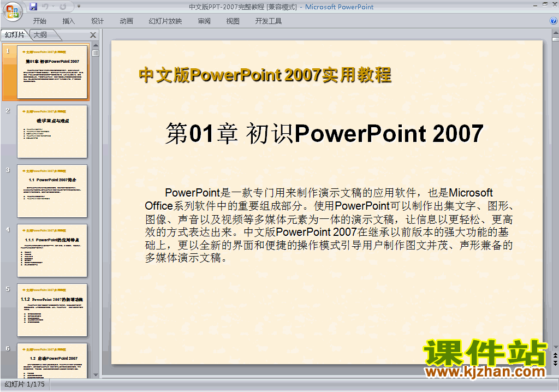Screen dimensions: 559x392
Task: Minimize the PowerPoint window
Action: pyautogui.click(x=535, y=5)
